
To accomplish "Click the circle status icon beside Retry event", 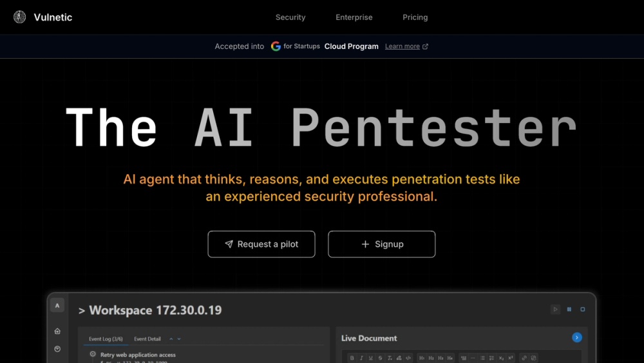I will pyautogui.click(x=93, y=354).
